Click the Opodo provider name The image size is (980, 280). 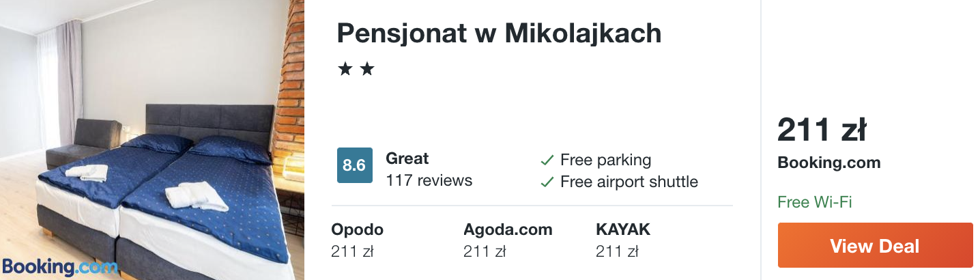[x=358, y=230]
